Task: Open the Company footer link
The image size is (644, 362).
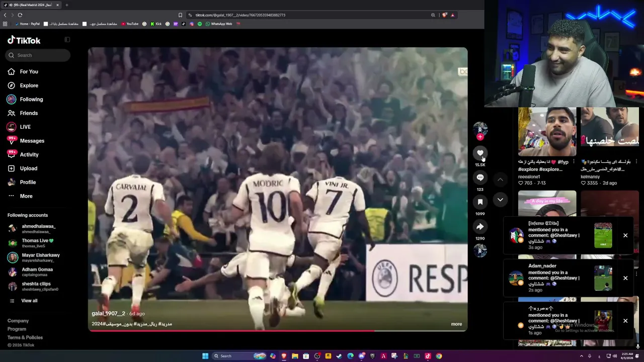Action: click(x=18, y=321)
